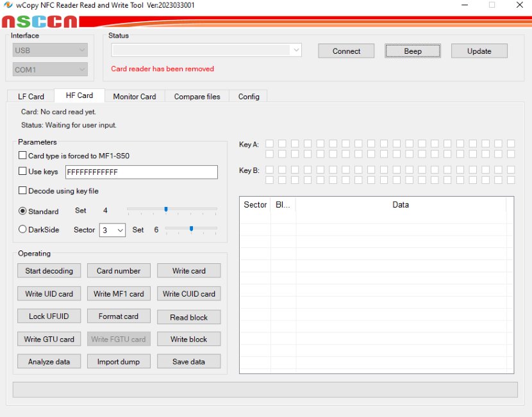Expand the Status combo box
Screen dimensions: 532x417
[295, 50]
